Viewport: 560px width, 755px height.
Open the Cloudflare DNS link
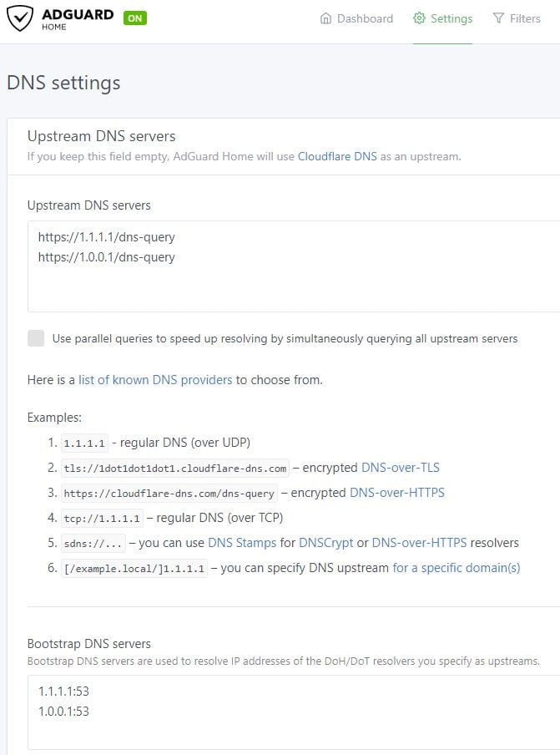click(337, 156)
